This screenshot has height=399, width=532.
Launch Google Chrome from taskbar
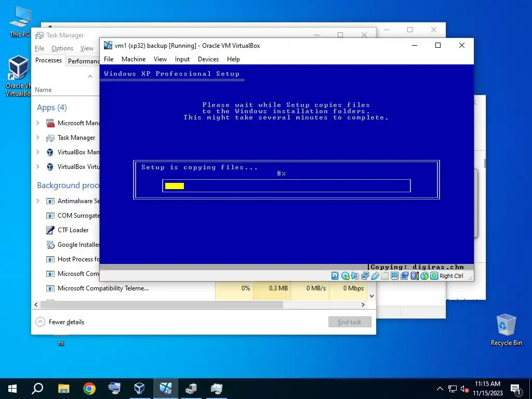tap(89, 389)
